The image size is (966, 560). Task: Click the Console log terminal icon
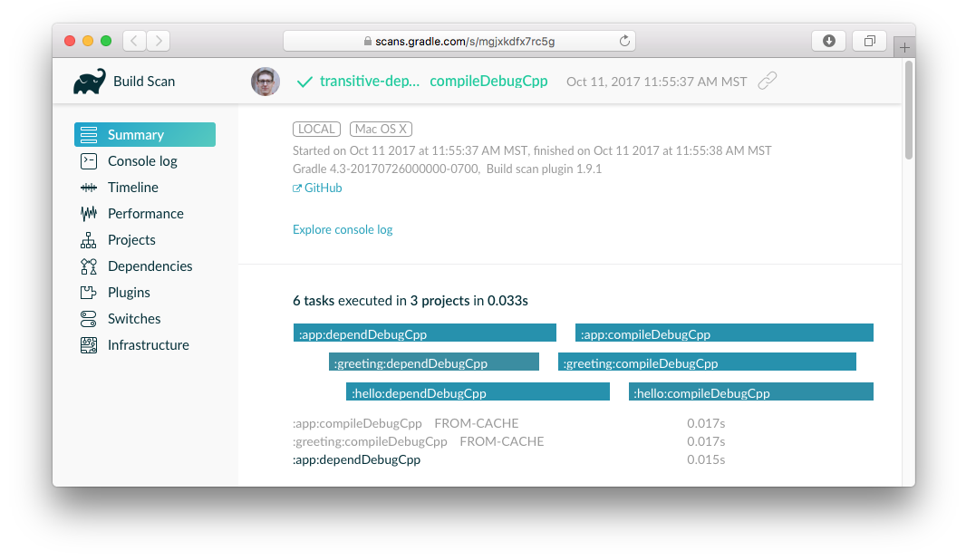[x=89, y=160]
